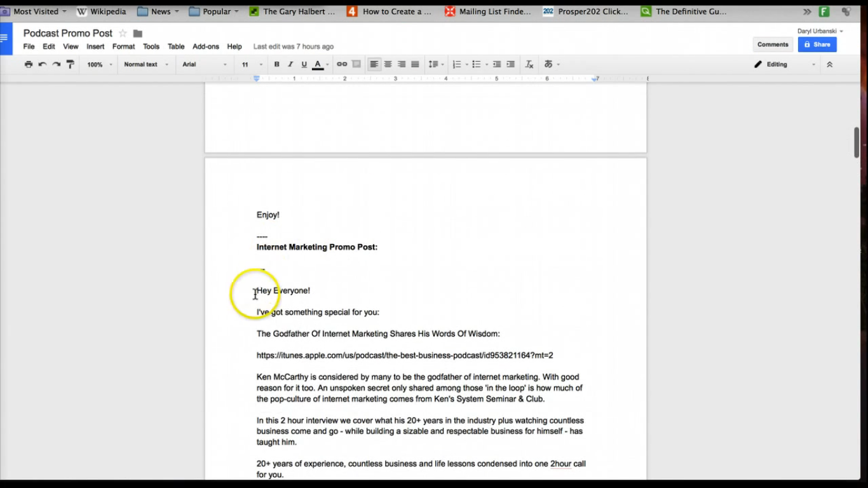Viewport: 868px width, 488px height.
Task: Open the View menu
Action: pyautogui.click(x=71, y=46)
